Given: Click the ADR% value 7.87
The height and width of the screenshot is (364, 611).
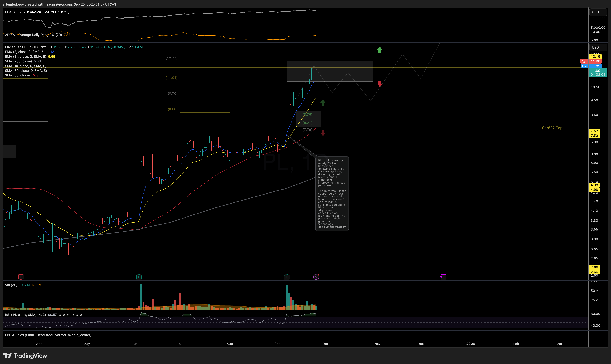Looking at the screenshot, I should point(67,35).
